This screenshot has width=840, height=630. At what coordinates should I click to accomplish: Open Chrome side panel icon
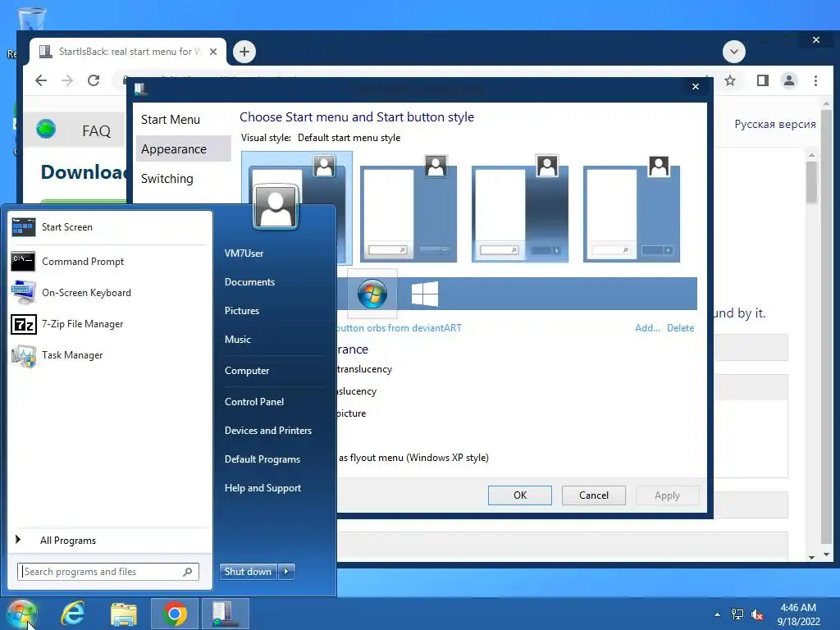tap(763, 80)
